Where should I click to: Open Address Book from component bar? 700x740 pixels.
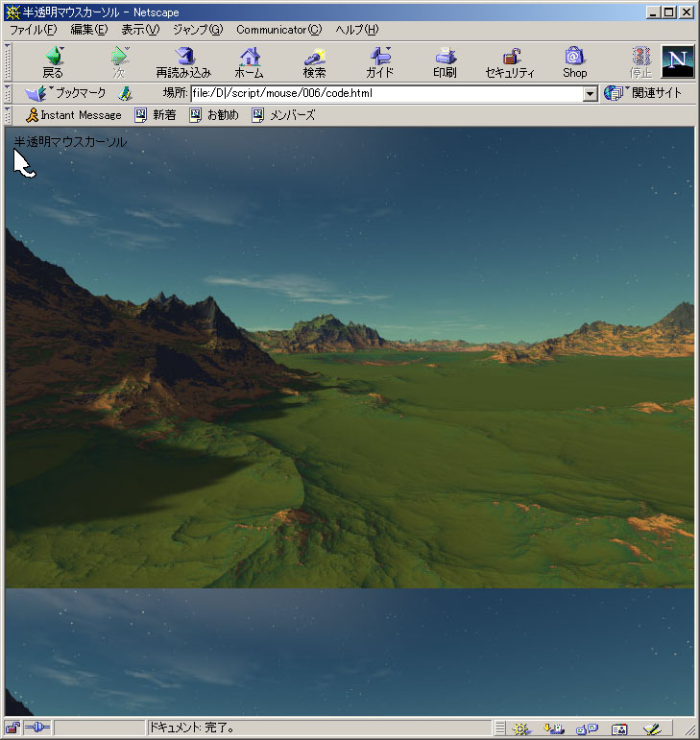(x=619, y=728)
